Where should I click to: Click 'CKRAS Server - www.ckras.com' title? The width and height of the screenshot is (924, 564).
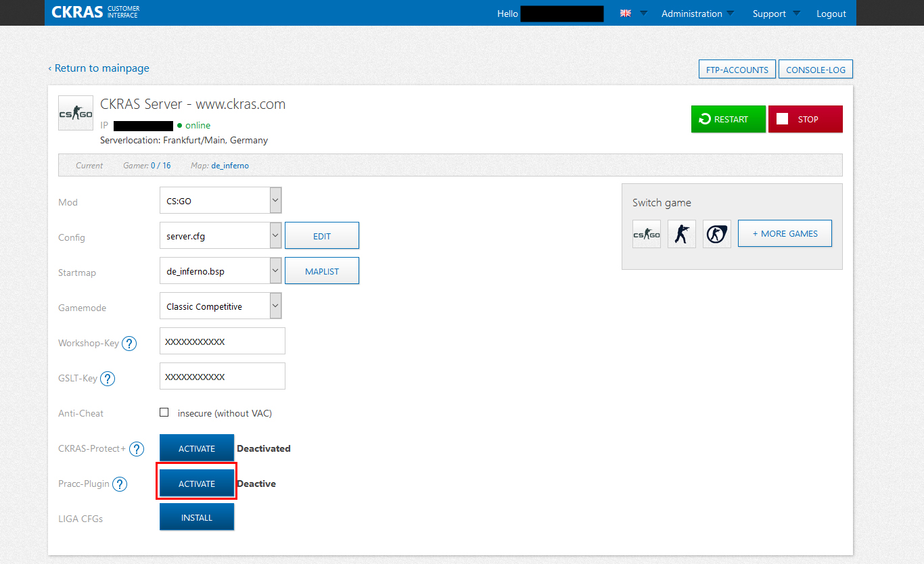click(x=193, y=104)
